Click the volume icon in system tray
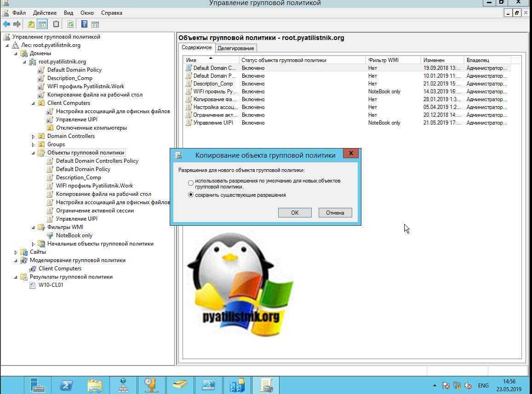The height and width of the screenshot is (394, 532). point(468,385)
